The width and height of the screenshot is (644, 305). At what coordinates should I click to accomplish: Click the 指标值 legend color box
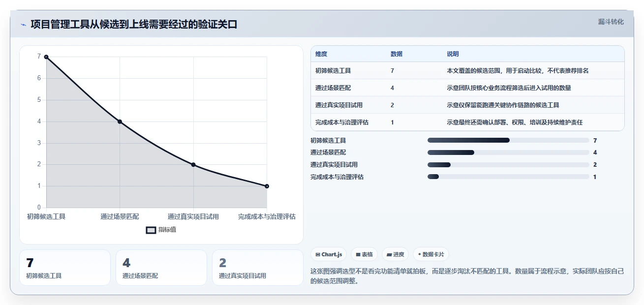pyautogui.click(x=151, y=230)
